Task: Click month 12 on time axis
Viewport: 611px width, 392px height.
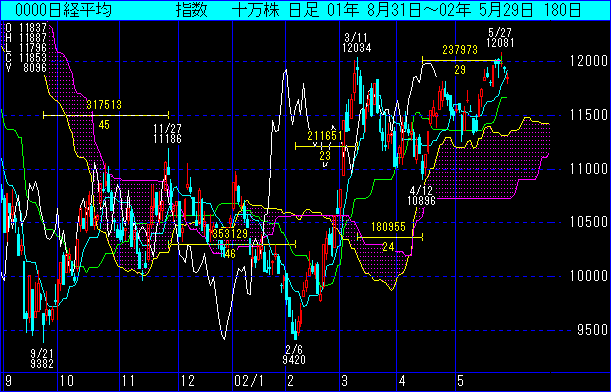Action: pyautogui.click(x=187, y=380)
